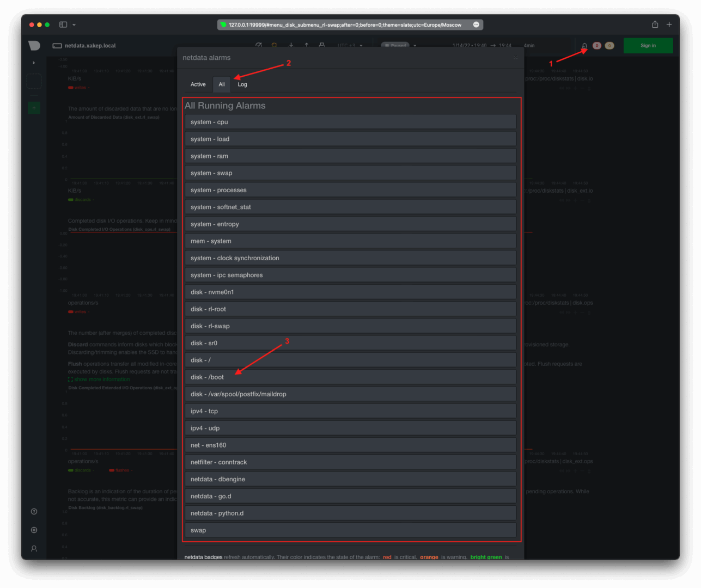Expand the disk - rl-swap alarm group
Screen dimensions: 701x588
coord(350,326)
